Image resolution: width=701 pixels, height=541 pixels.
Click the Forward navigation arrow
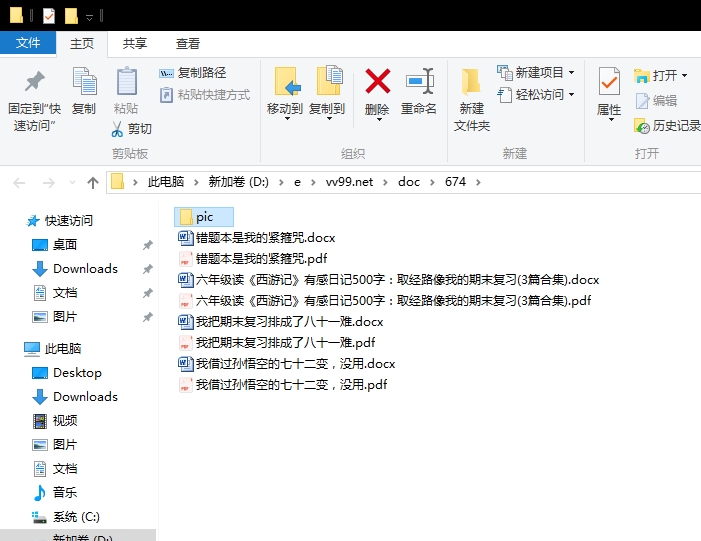[x=49, y=182]
